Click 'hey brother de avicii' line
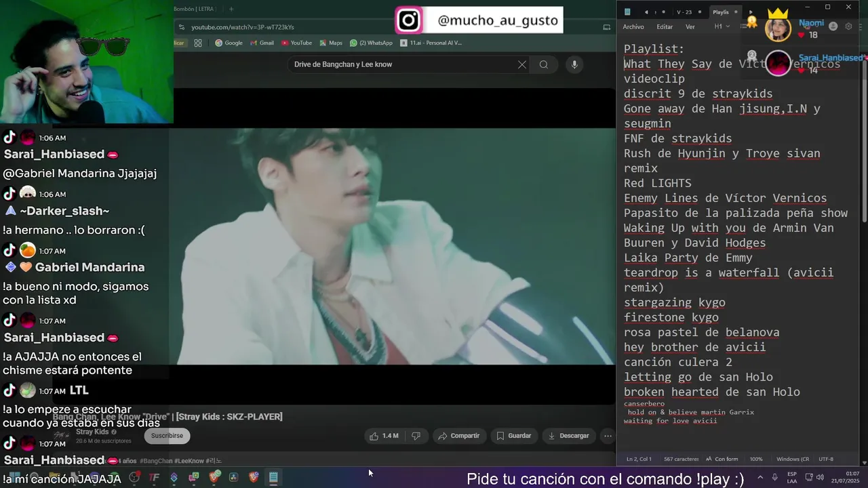The image size is (868, 488). 694,347
